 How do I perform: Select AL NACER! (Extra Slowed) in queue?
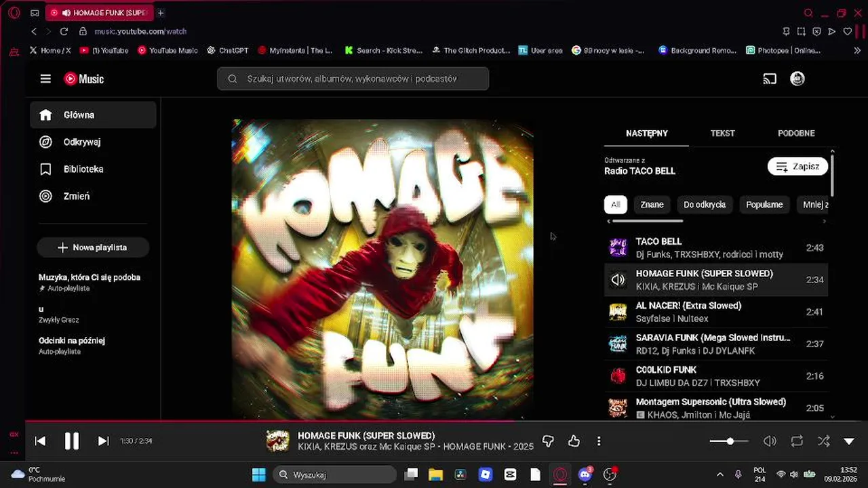click(716, 312)
